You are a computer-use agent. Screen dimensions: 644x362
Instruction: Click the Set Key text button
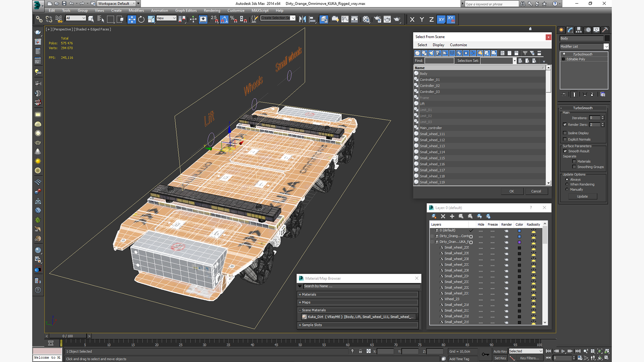pos(500,358)
